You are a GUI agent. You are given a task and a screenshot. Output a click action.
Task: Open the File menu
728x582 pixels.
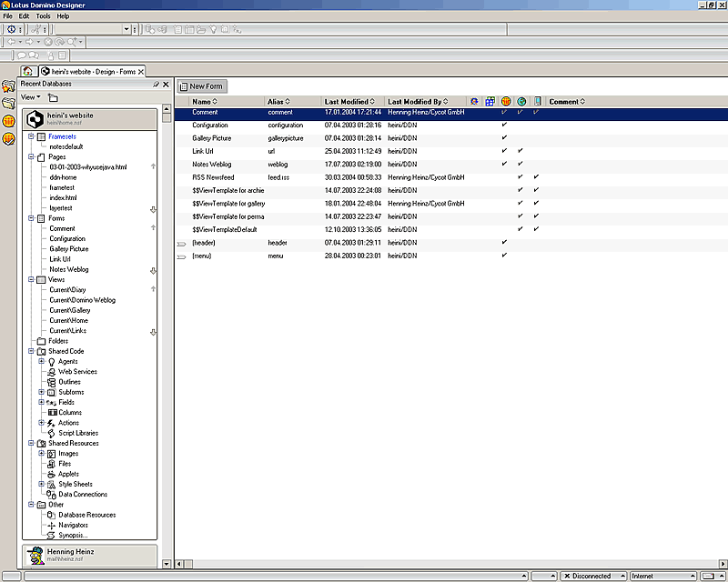point(8,16)
